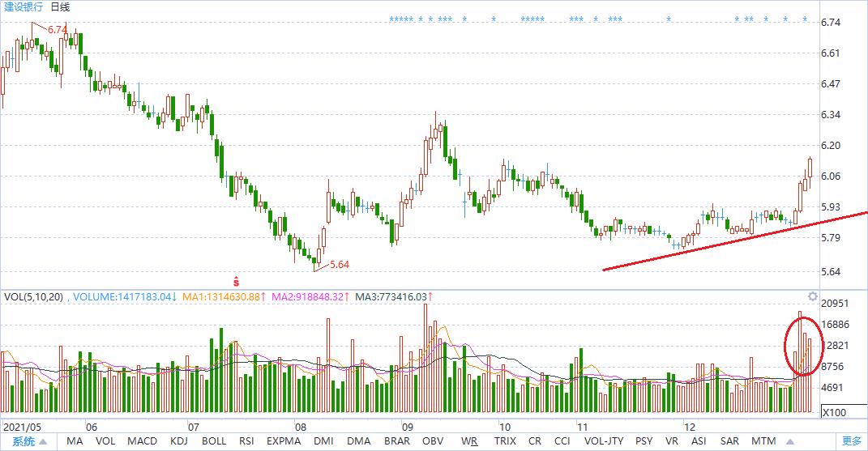Switch to TRIX indicator
868x451 pixels.
505,441
